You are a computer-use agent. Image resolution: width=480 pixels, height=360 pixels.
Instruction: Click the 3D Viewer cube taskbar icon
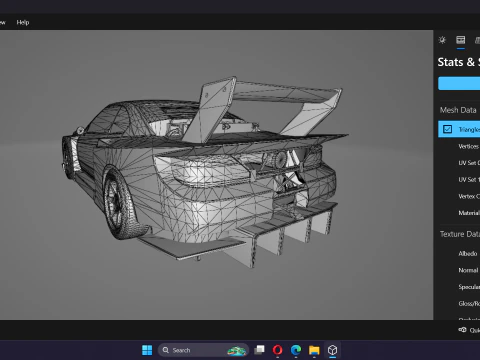332,350
